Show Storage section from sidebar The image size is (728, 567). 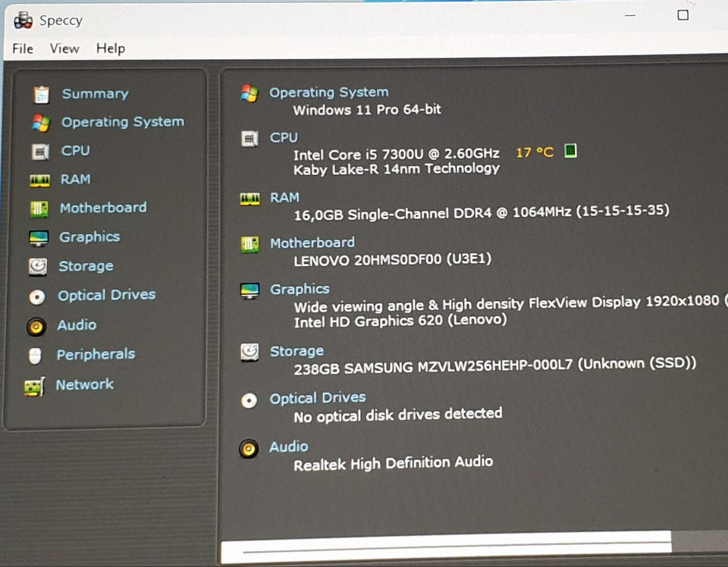click(86, 266)
